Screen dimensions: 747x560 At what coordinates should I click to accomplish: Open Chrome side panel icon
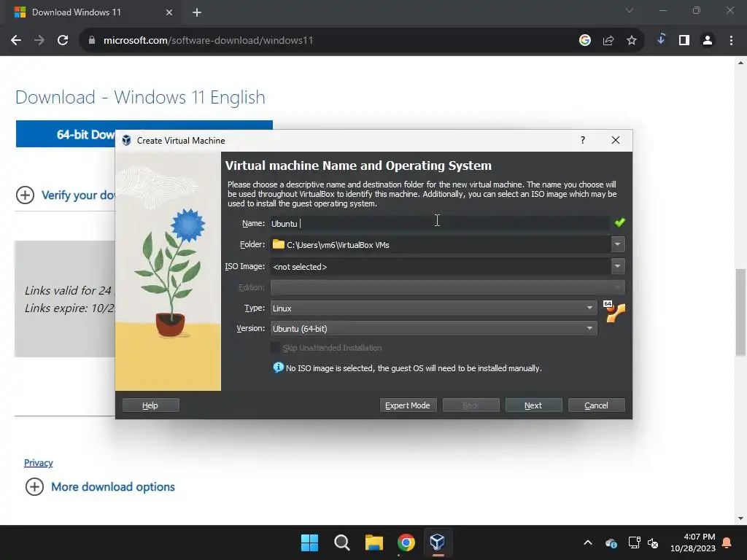(x=684, y=41)
